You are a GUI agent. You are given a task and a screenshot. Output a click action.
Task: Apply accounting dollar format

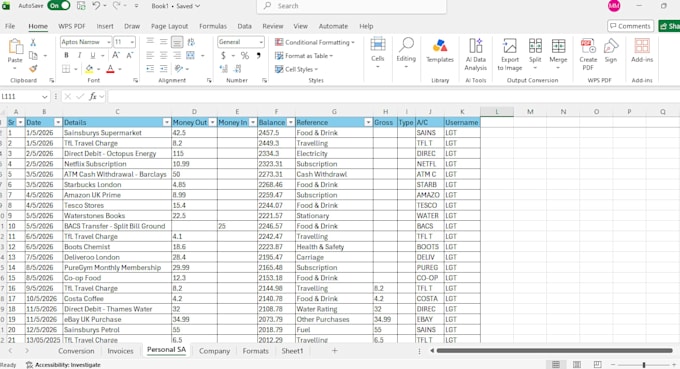click(223, 55)
